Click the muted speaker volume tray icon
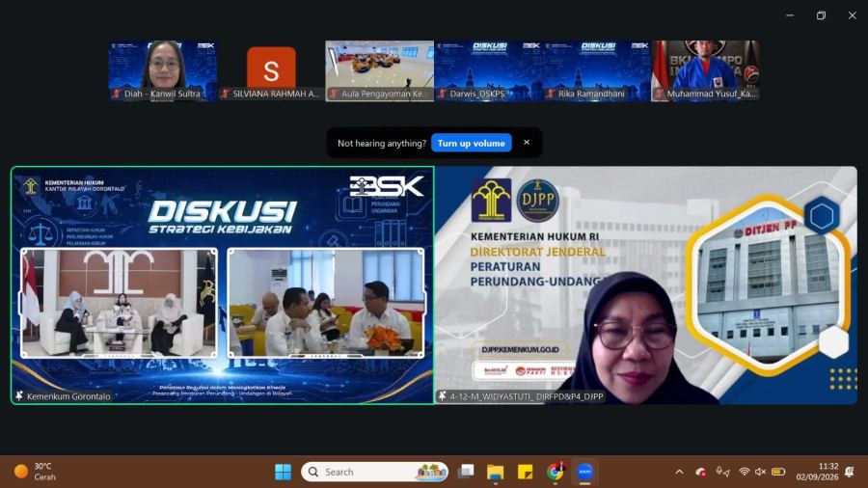Image resolution: width=868 pixels, height=488 pixels. click(x=761, y=472)
